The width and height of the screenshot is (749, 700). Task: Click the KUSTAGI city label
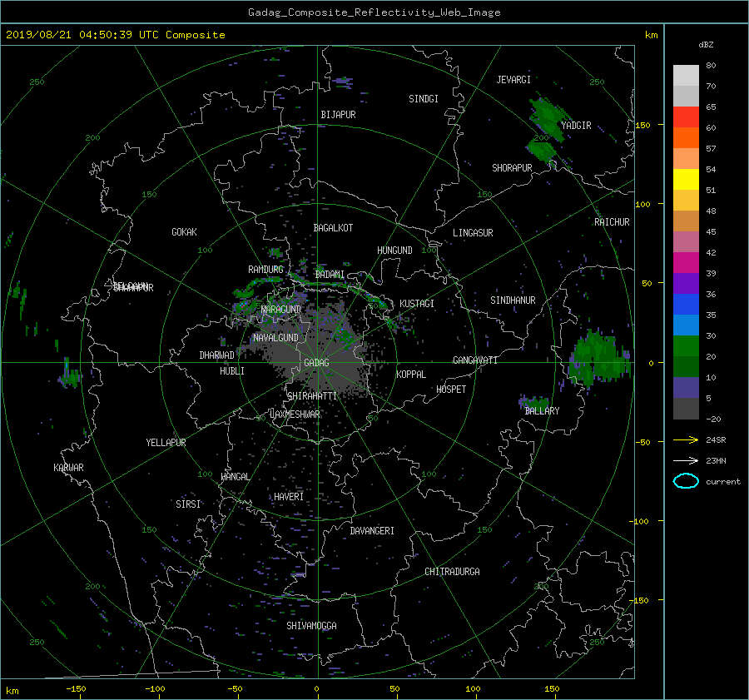[417, 304]
